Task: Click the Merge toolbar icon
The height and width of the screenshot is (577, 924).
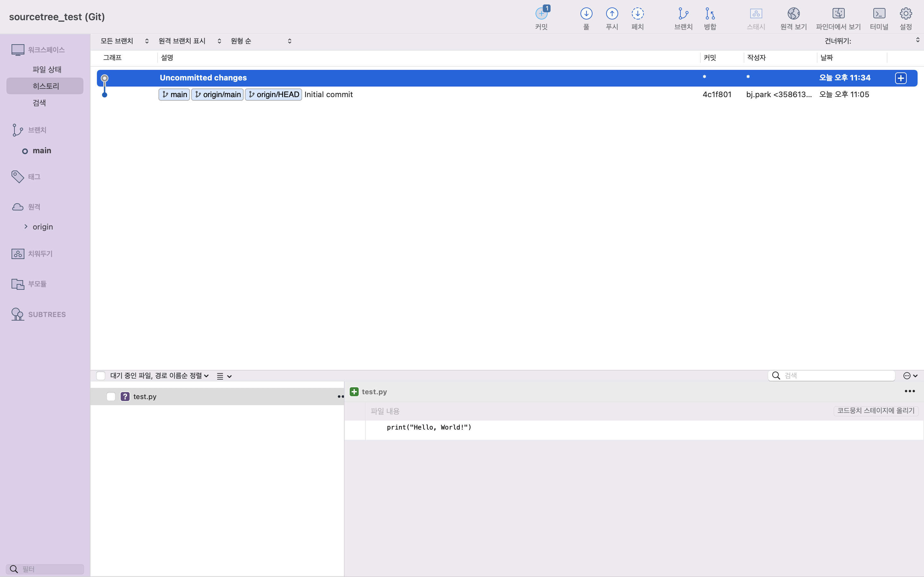Action: click(x=710, y=14)
